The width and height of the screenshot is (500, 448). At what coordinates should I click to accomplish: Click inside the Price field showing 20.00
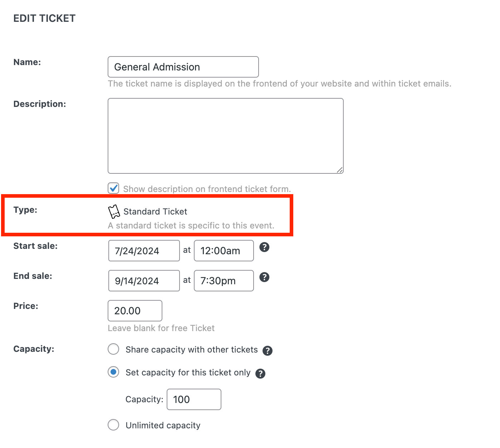[135, 310]
